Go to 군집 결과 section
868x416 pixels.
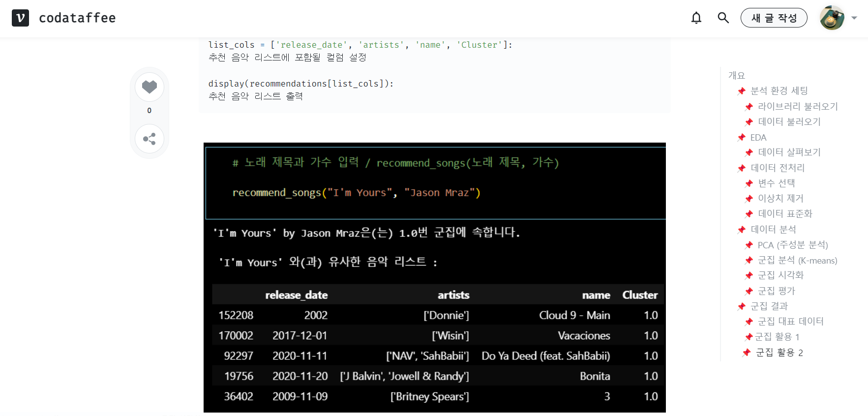(769, 306)
